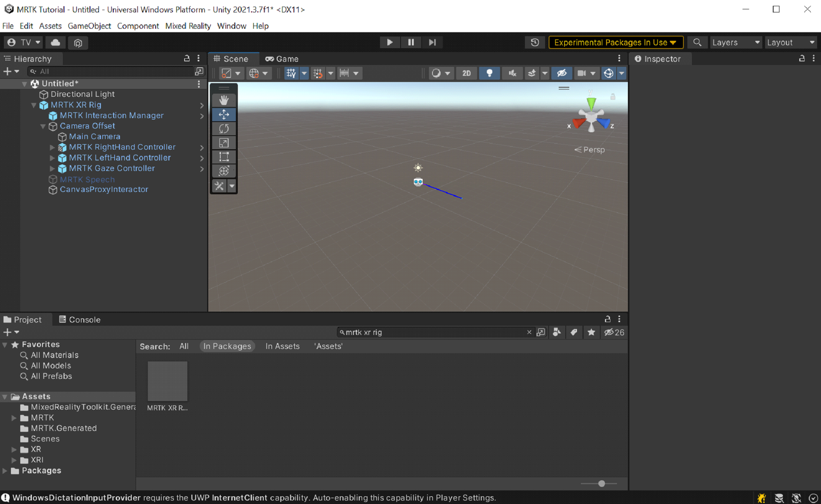Click the Custom Editor Tools icon

click(221, 186)
